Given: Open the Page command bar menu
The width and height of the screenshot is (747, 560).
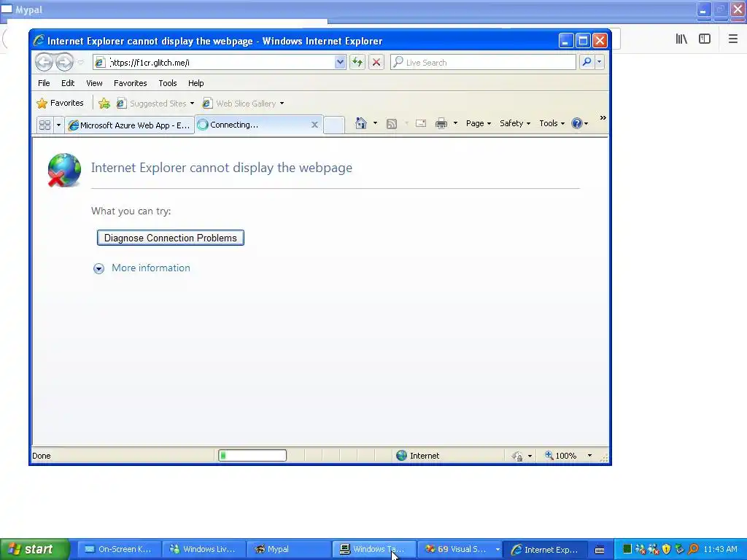Looking at the screenshot, I should 479,123.
